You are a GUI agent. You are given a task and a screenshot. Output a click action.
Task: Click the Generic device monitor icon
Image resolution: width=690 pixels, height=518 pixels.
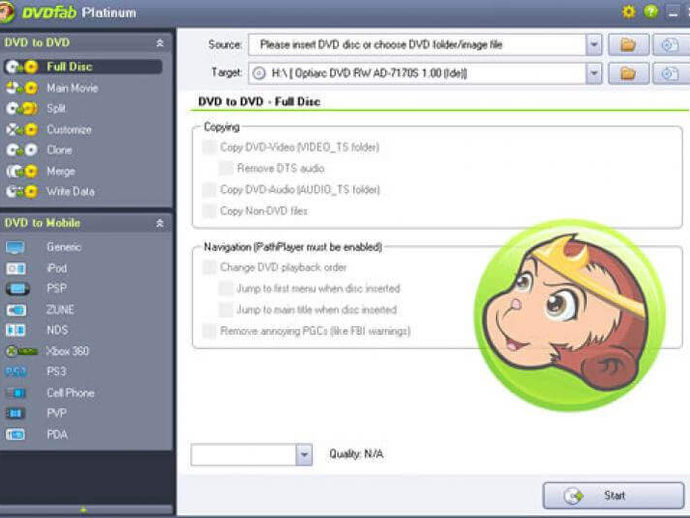pos(15,247)
